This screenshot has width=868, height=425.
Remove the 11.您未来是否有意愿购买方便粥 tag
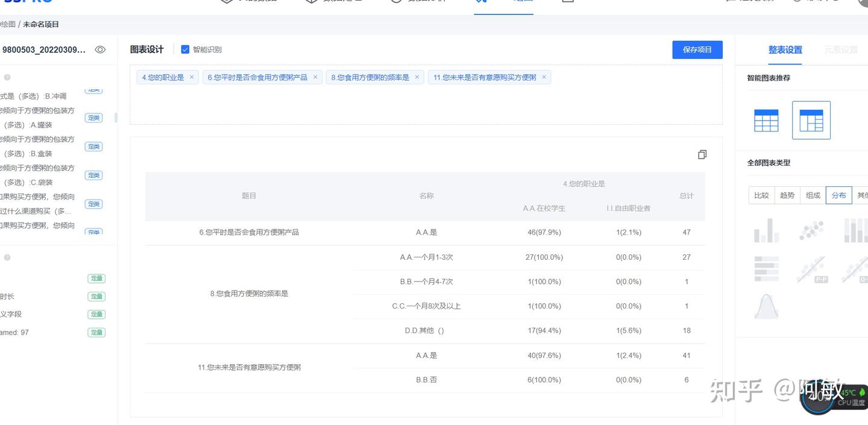pyautogui.click(x=544, y=77)
